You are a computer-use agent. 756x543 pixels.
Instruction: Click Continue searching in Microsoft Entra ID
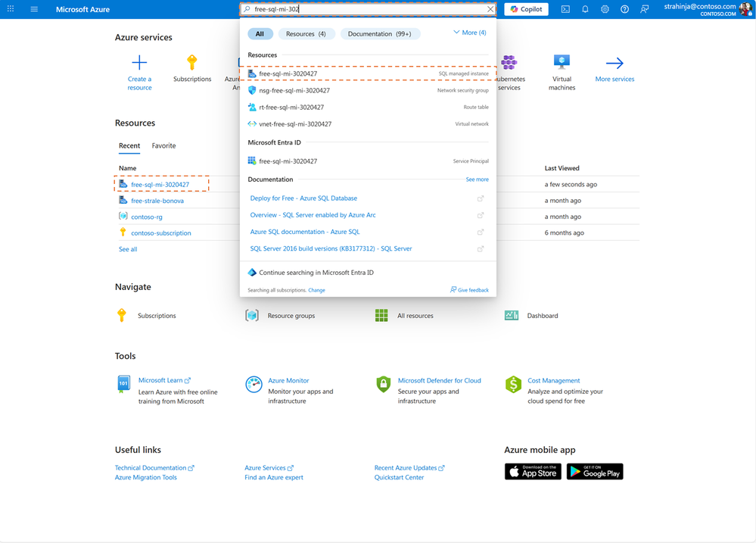[x=316, y=273]
